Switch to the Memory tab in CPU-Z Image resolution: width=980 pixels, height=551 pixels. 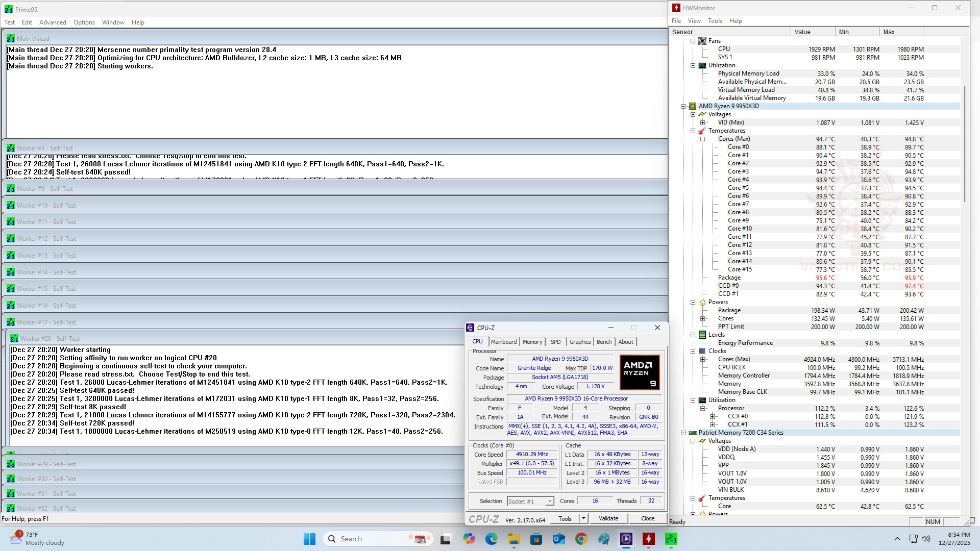532,342
